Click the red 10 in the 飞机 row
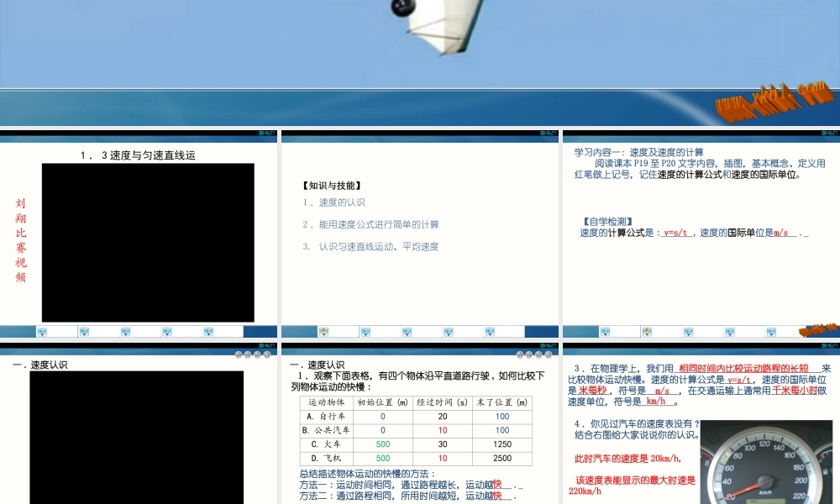 [x=443, y=458]
